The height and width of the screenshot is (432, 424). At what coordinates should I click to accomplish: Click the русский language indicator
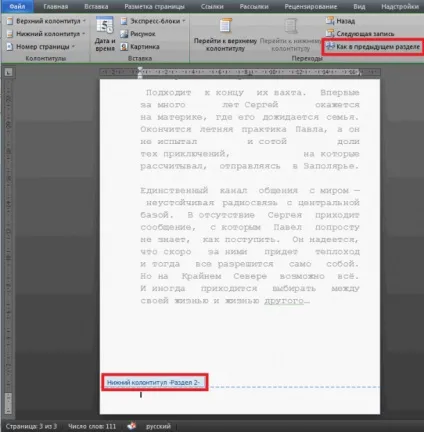click(158, 426)
